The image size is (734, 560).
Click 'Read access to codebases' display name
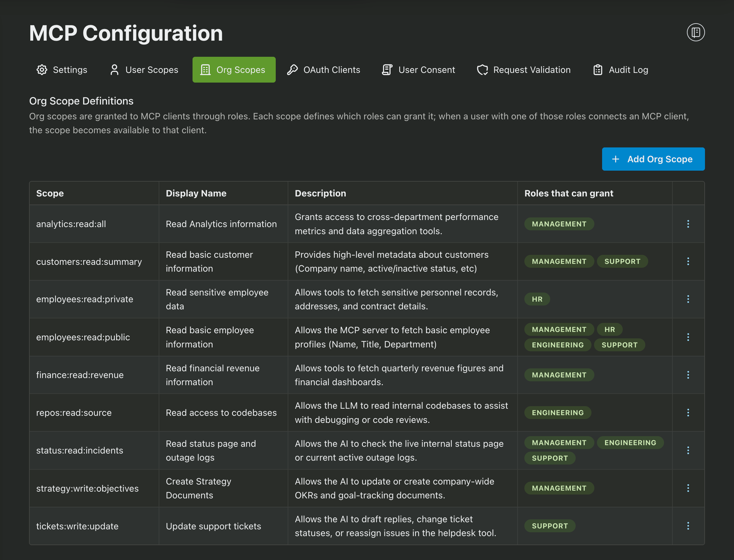click(x=221, y=413)
